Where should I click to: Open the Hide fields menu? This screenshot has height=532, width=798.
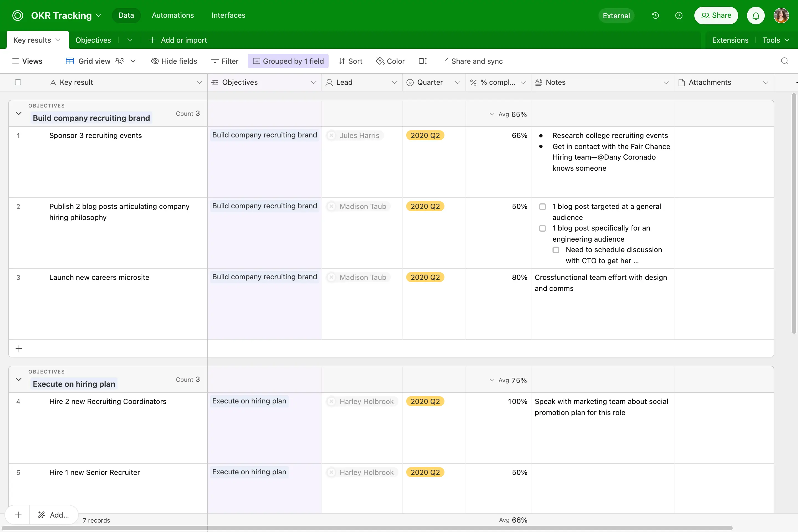point(174,61)
